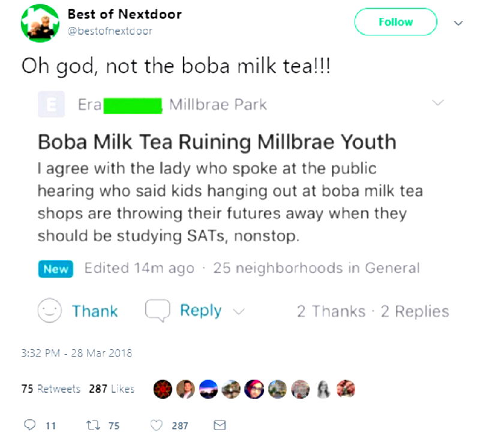Click the retweet arrows icon
480x448 pixels.
[x=94, y=425]
